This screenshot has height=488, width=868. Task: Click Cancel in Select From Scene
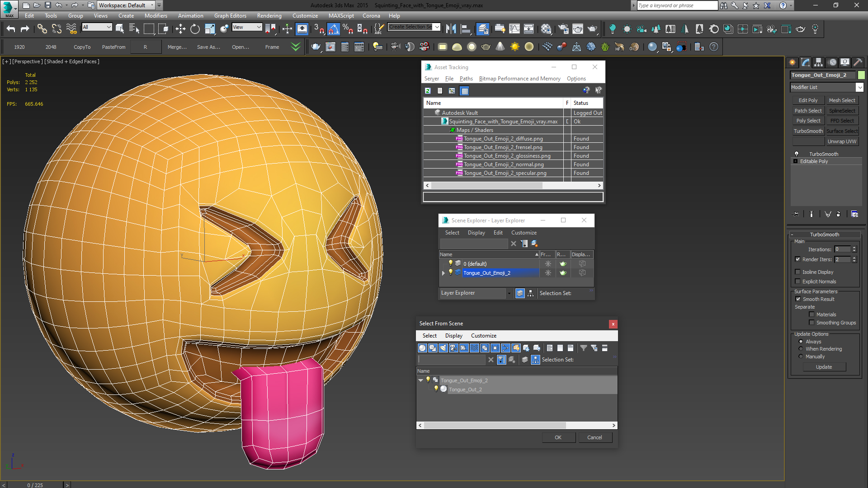[594, 437]
